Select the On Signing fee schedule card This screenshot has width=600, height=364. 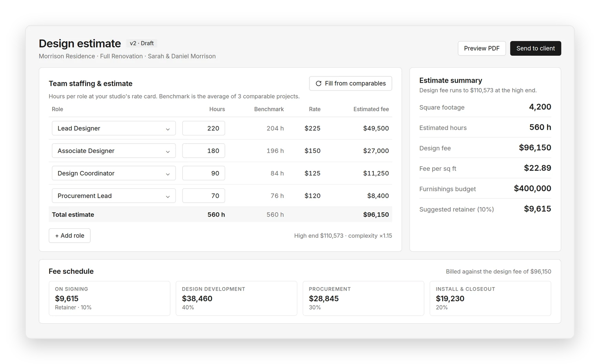click(109, 298)
